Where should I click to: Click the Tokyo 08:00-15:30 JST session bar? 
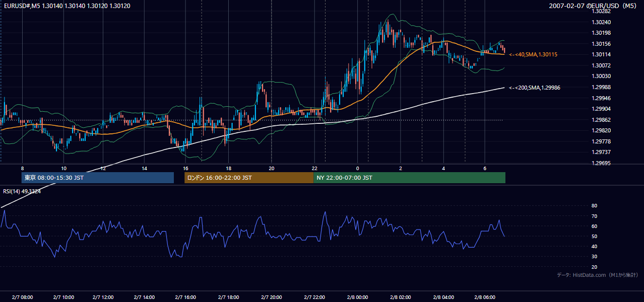click(x=98, y=178)
